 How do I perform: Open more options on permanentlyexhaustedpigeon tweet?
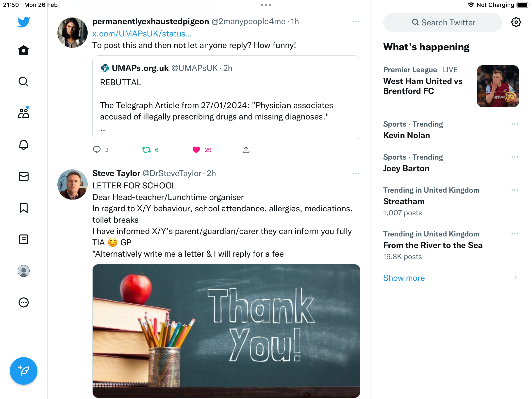pos(356,22)
